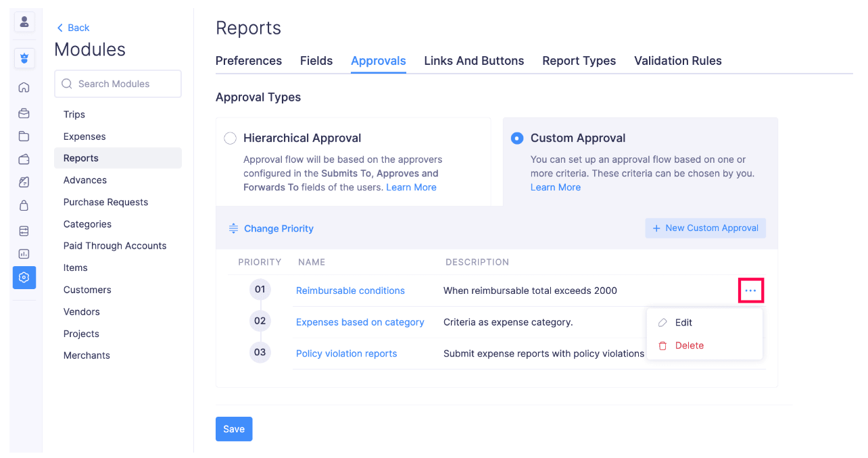Select the Hierarchical Approval radio button
Image resolution: width=868 pixels, height=458 pixels.
pyautogui.click(x=231, y=138)
